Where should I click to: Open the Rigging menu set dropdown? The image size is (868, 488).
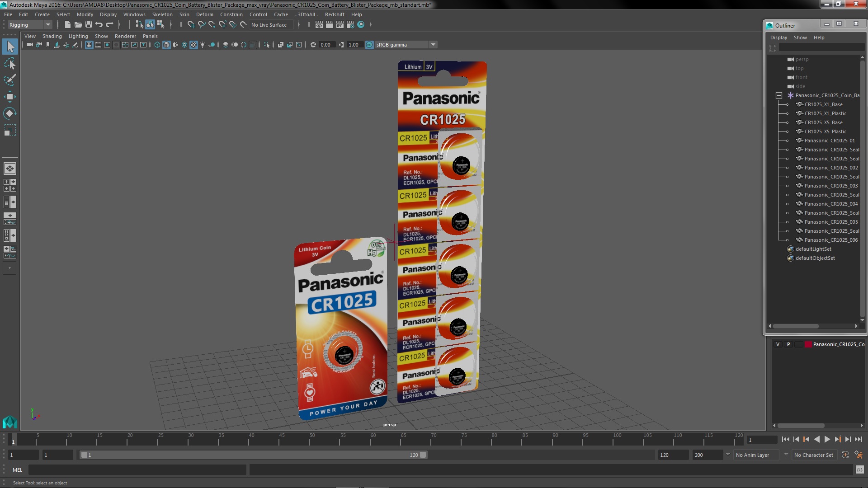[30, 25]
